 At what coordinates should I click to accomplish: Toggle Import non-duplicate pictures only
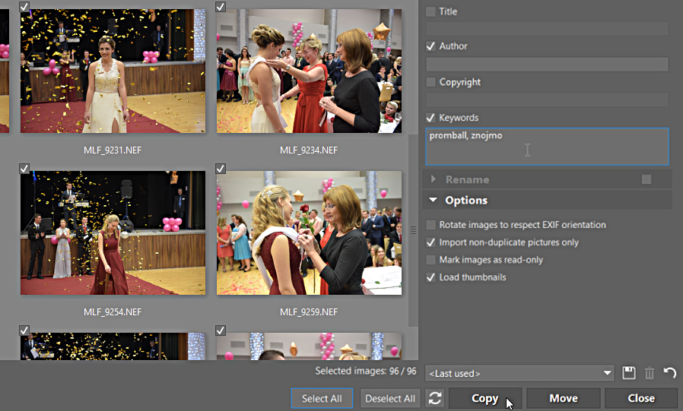(431, 243)
